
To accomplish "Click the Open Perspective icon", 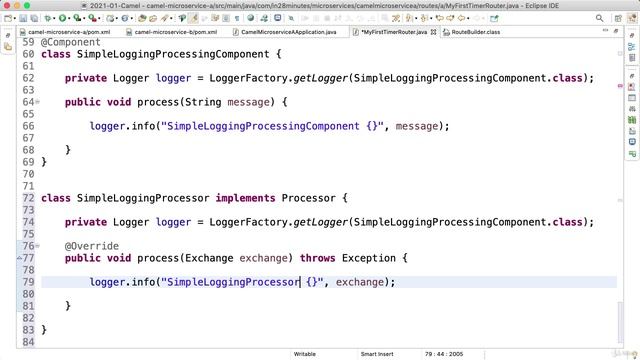I will coord(618,18).
